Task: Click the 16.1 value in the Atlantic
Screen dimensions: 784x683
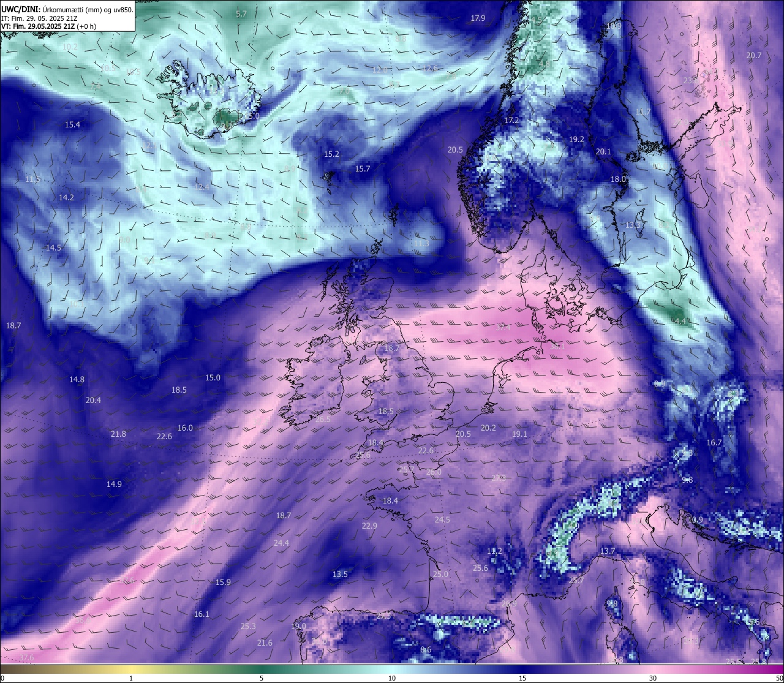Action: 202,614
